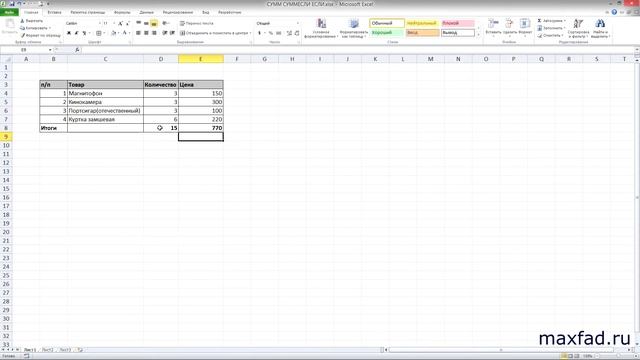Click the Borders icon
Screen dimensions: 640x360
tap(98, 33)
